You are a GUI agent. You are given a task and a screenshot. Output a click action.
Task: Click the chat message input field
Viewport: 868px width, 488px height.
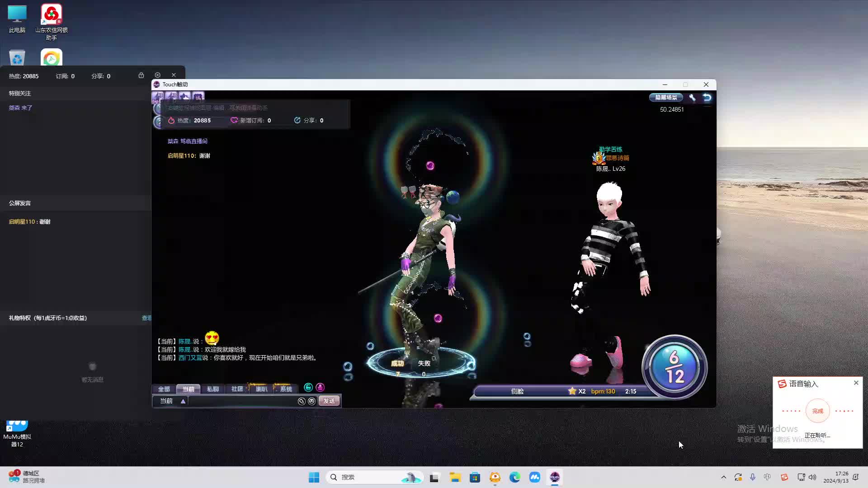tap(242, 401)
